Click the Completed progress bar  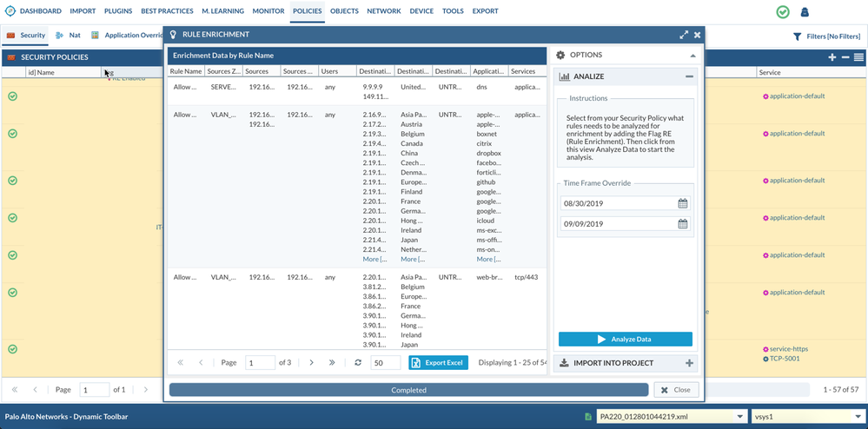pyautogui.click(x=408, y=390)
